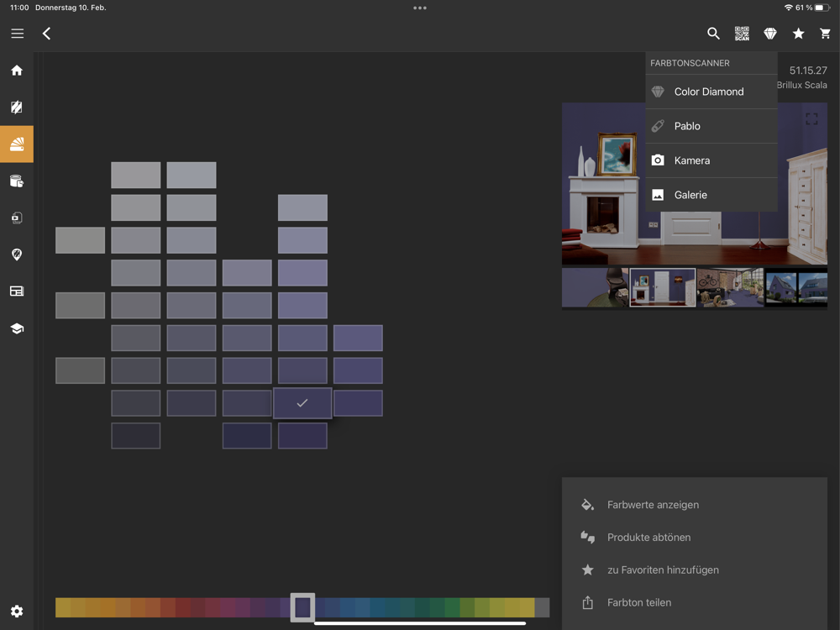Go to Home in sidebar

17,71
